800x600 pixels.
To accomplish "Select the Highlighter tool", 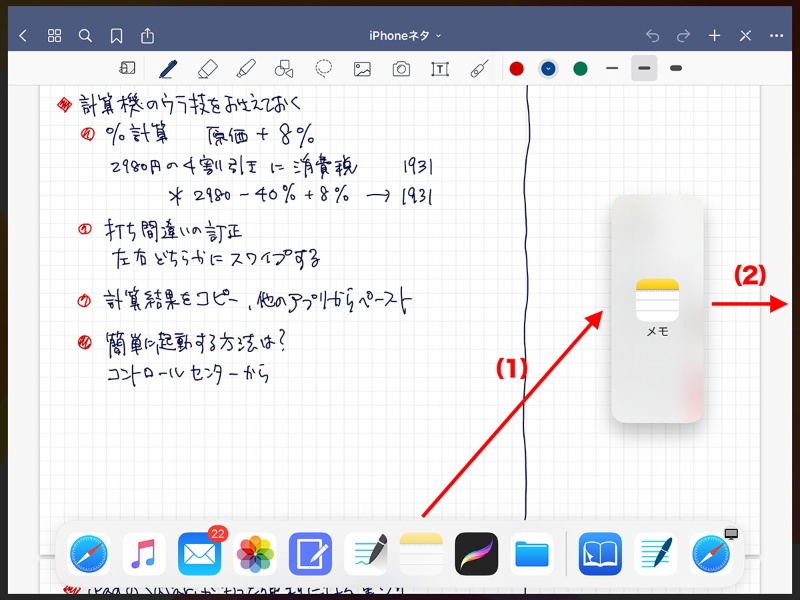I will 245,69.
